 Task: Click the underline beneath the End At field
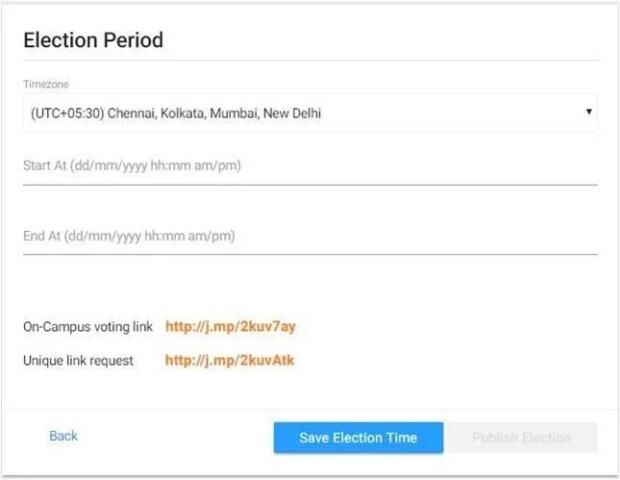(310, 254)
